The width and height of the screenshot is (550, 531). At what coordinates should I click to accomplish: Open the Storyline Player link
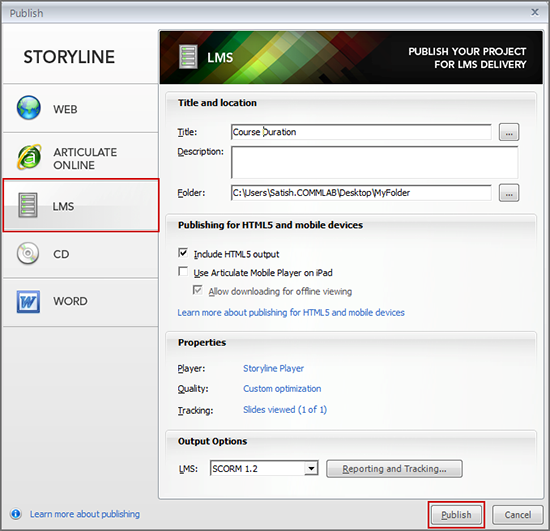(x=273, y=368)
